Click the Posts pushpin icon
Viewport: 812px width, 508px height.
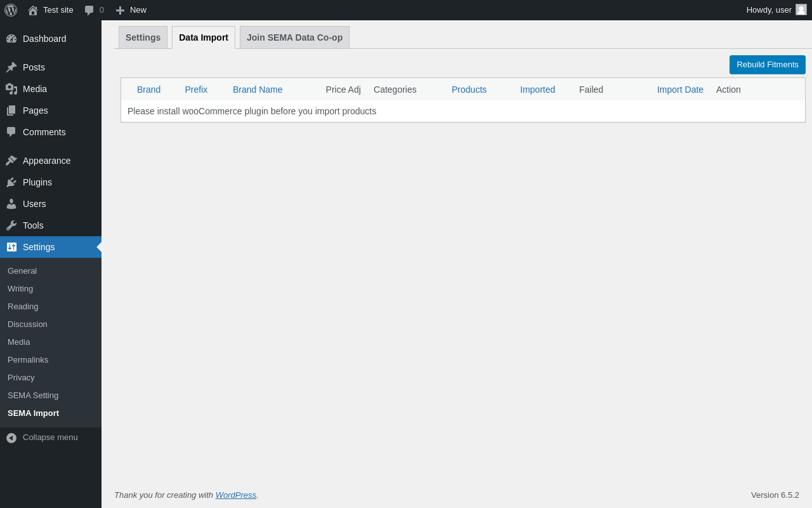click(x=11, y=67)
